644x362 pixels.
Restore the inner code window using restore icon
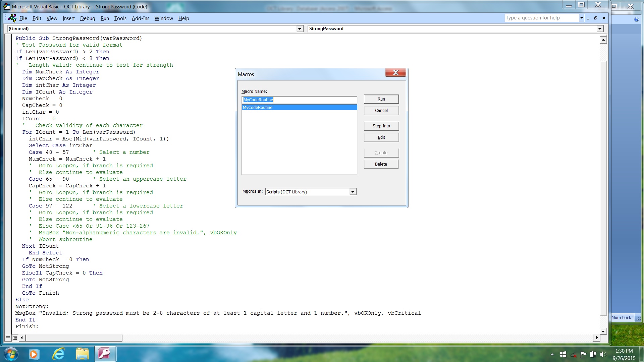coord(596,18)
